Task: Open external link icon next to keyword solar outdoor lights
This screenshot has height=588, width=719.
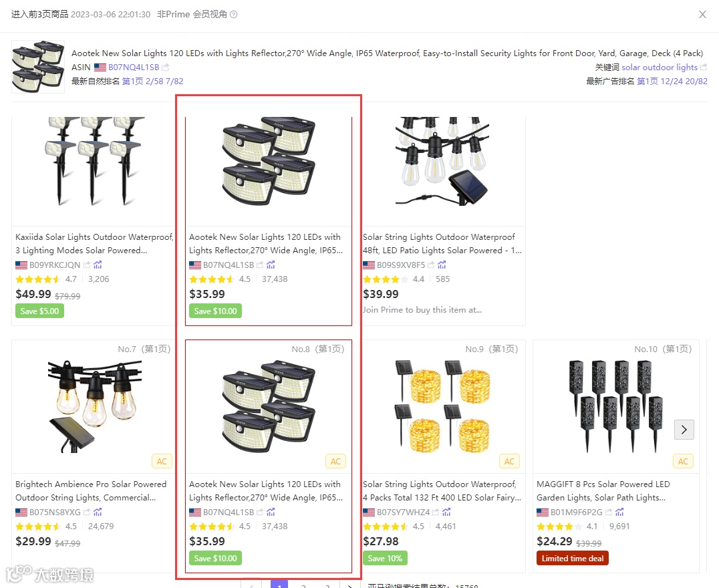Action: (704, 67)
